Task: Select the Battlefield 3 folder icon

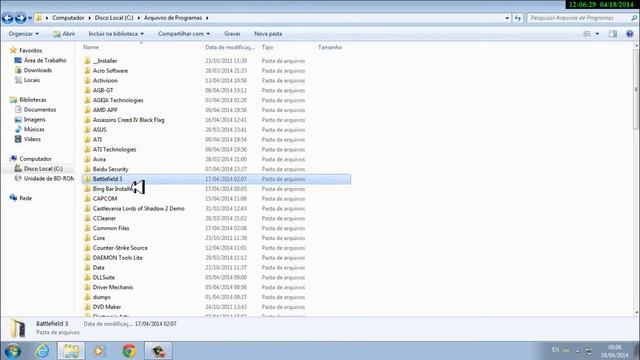Action: (x=87, y=179)
